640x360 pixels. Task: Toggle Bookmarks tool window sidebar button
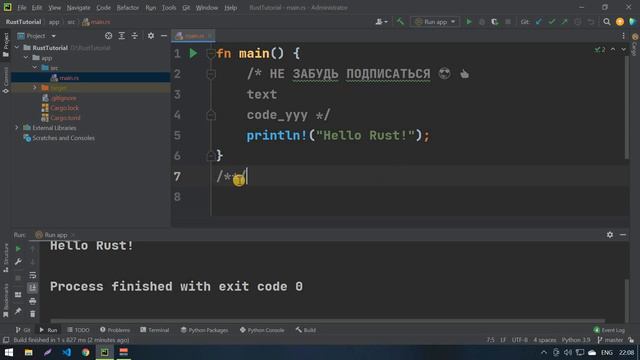[5, 300]
